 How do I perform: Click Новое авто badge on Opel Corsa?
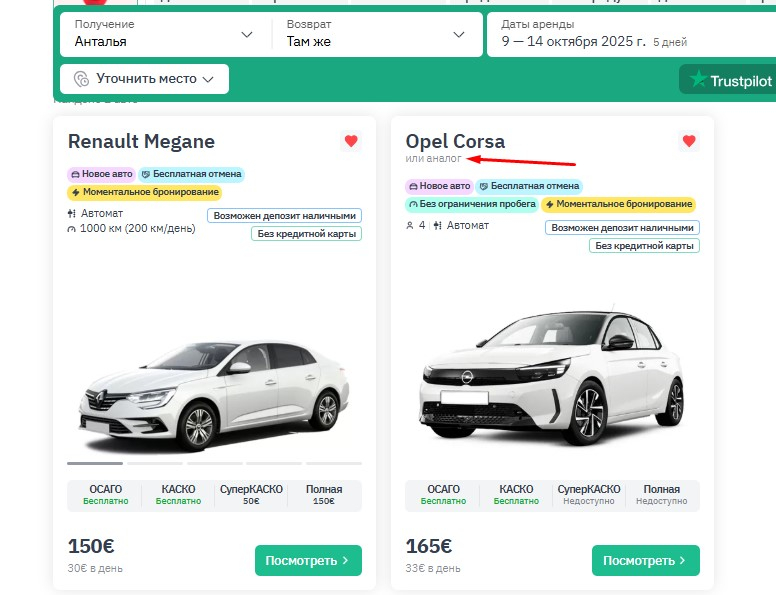click(x=438, y=186)
